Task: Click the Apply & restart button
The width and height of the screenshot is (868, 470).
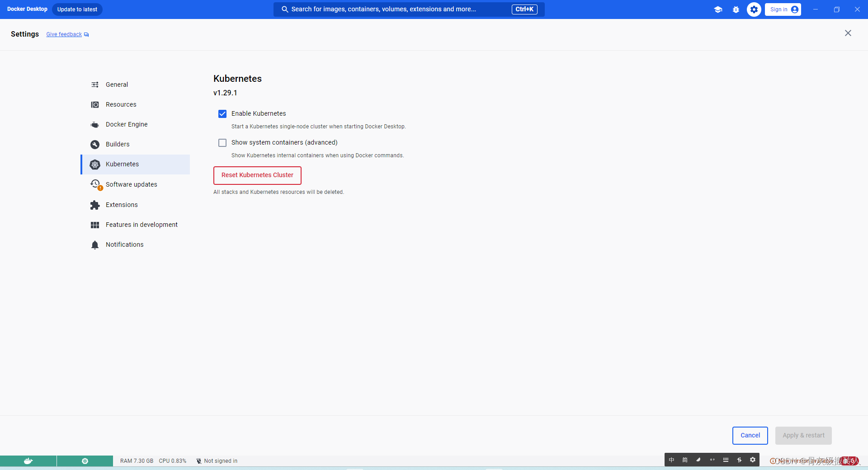Action: coord(803,436)
